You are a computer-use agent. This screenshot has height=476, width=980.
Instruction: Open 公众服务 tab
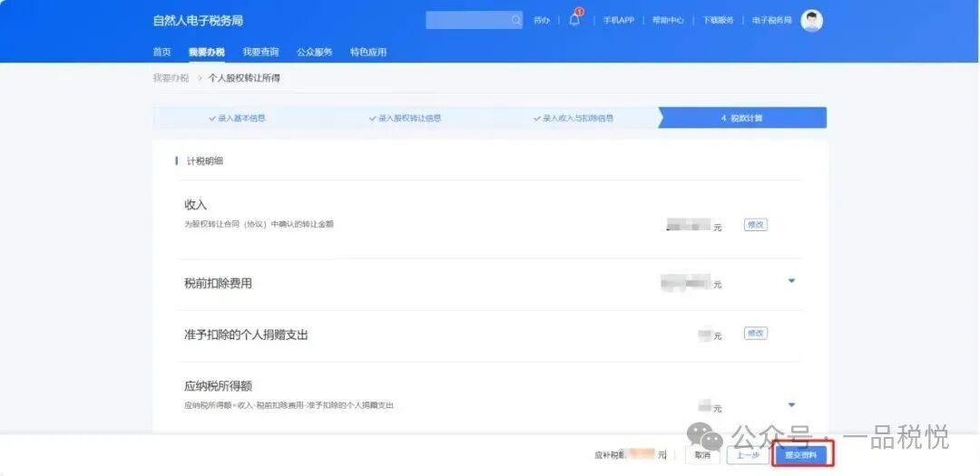click(314, 52)
